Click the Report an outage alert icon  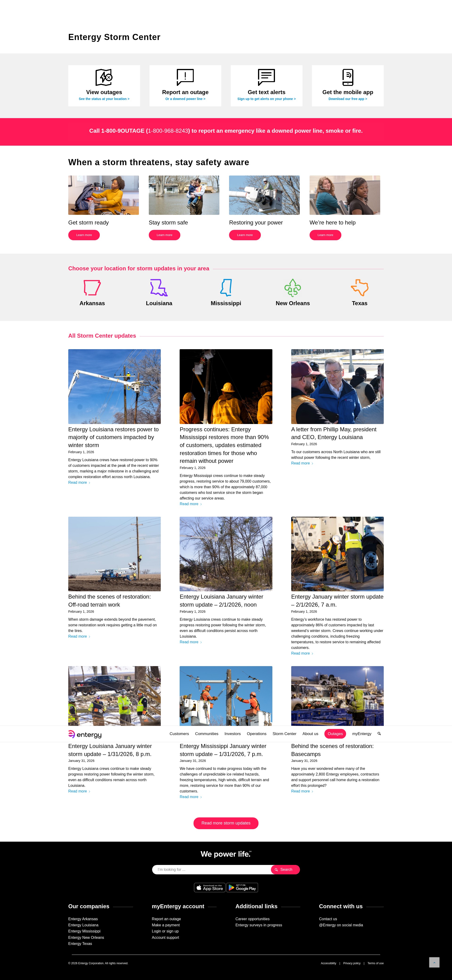pyautogui.click(x=185, y=77)
